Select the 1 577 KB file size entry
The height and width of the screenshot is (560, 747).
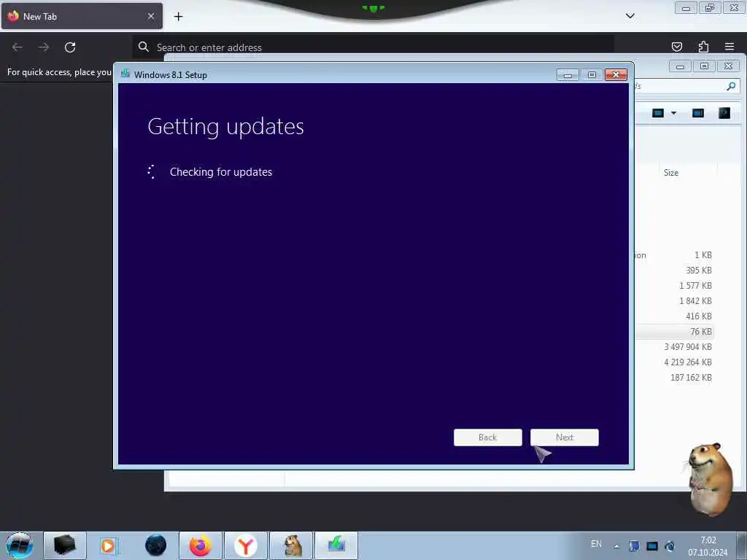pyautogui.click(x=695, y=286)
